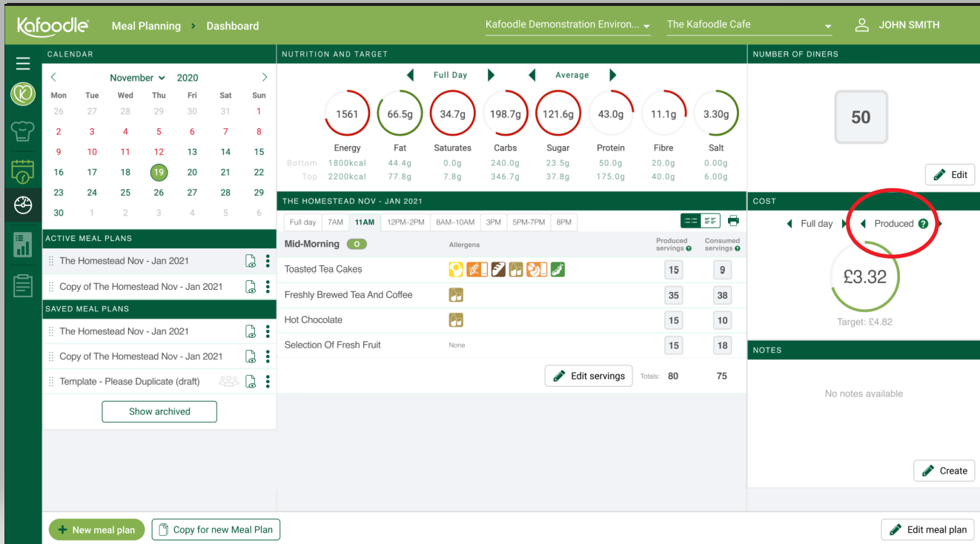The height and width of the screenshot is (544, 980).
Task: Select the dashboard gauge sidebar icon
Action: click(23, 205)
